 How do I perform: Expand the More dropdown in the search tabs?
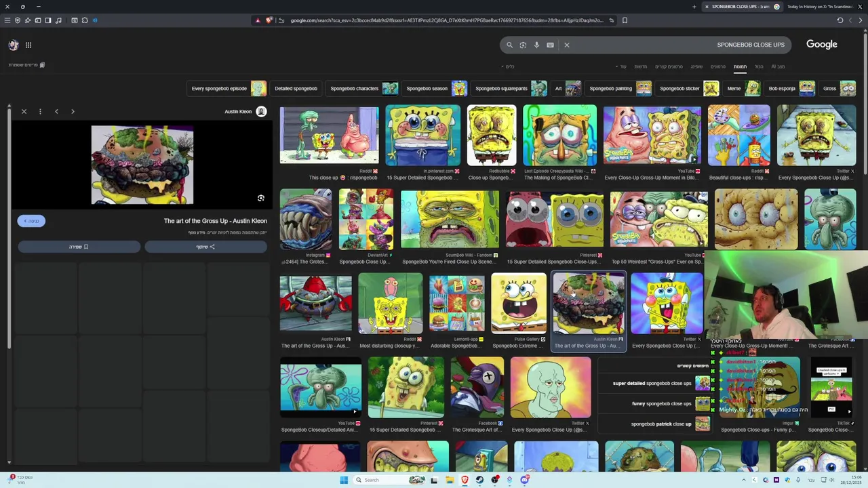[x=622, y=66]
